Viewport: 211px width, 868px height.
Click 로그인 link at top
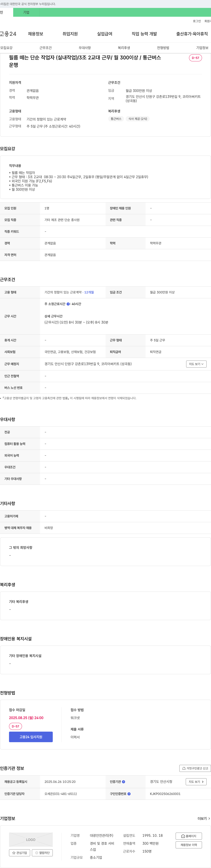(197, 21)
